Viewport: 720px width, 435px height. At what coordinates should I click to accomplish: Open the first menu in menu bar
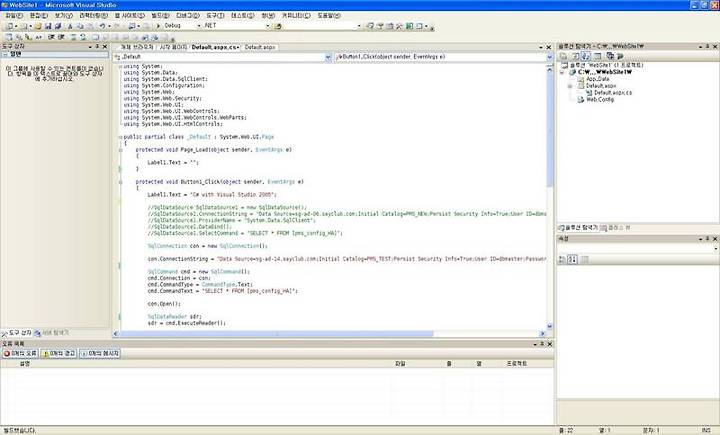coord(14,16)
